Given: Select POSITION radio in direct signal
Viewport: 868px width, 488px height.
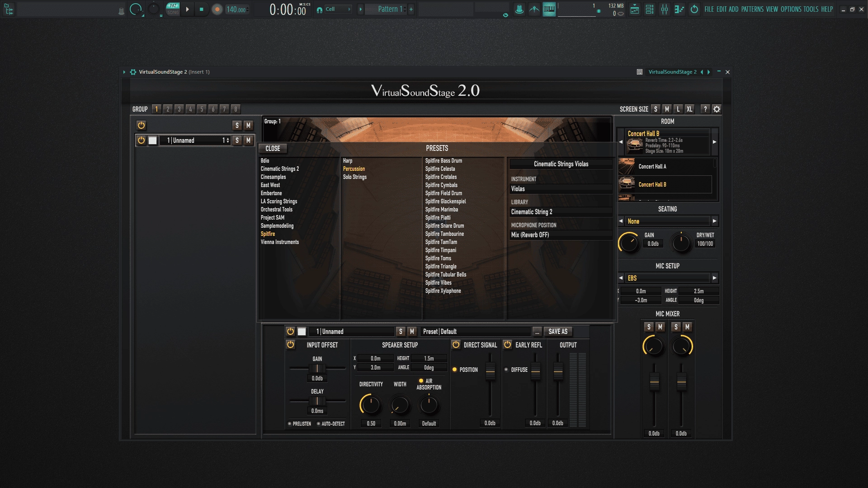Looking at the screenshot, I should pos(454,370).
